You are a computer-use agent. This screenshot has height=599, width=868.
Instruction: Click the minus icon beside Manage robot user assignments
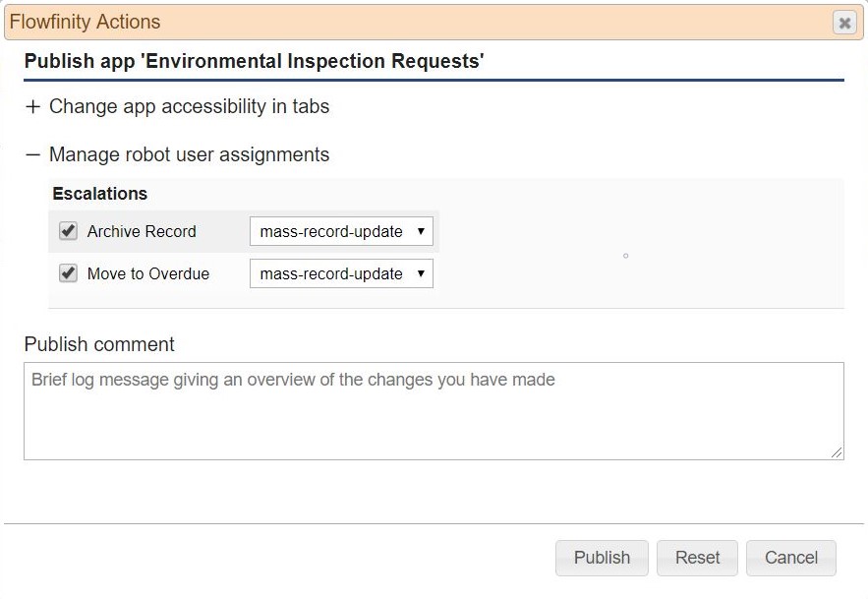pyautogui.click(x=33, y=154)
